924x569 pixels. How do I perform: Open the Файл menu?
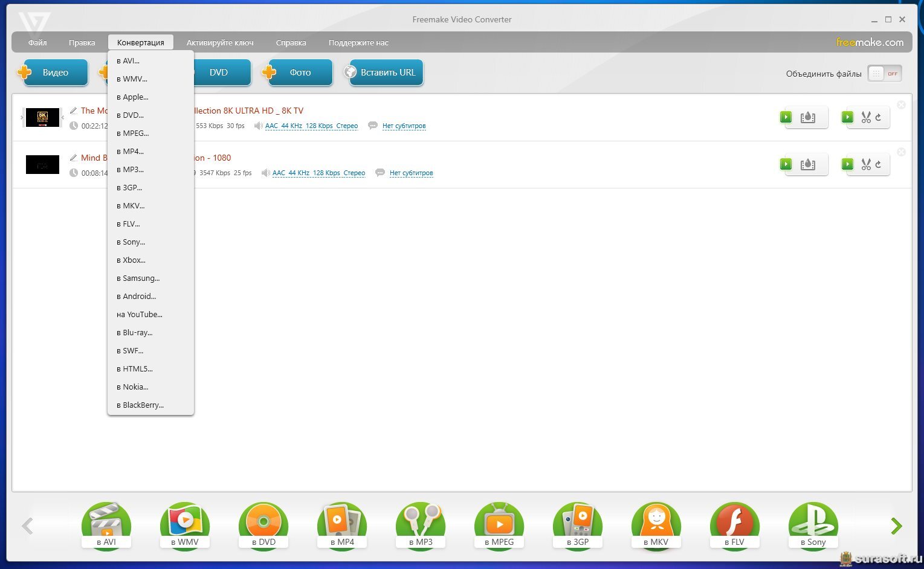(x=37, y=42)
